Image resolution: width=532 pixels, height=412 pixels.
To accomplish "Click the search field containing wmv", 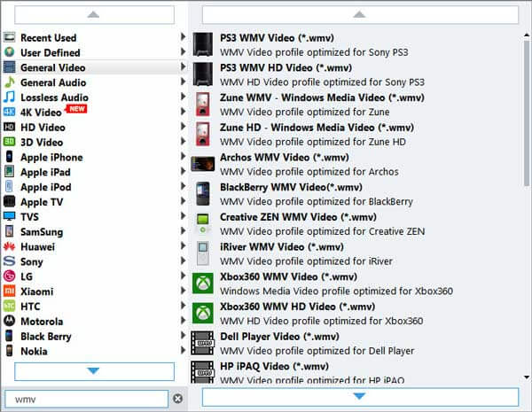I will pos(87,399).
